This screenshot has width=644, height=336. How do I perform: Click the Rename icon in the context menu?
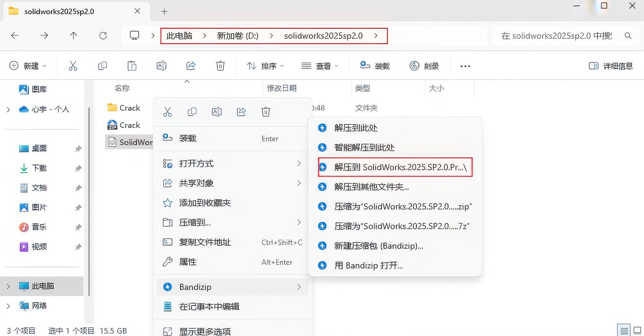pos(217,112)
